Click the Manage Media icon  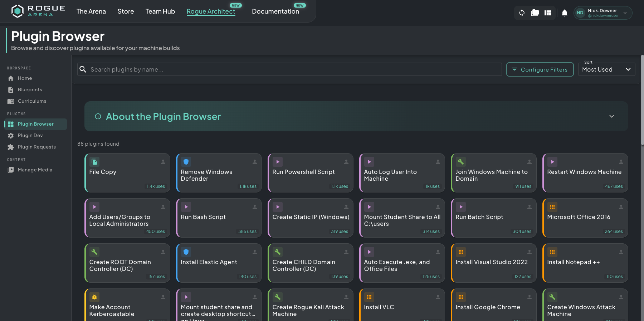tap(11, 170)
